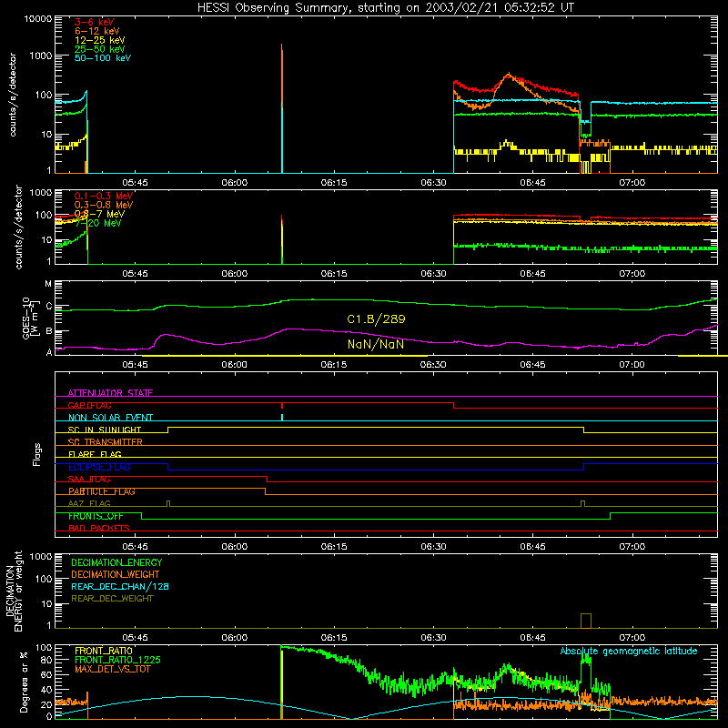The image size is (728, 728).
Task: Select the orange '0.3-0.8 MeV' legend label
Action: 104,205
